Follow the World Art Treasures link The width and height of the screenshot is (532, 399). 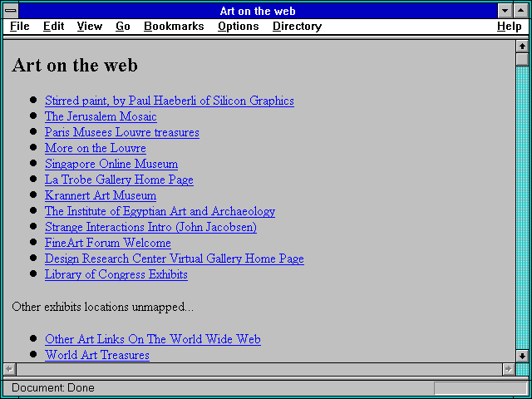pyautogui.click(x=97, y=355)
